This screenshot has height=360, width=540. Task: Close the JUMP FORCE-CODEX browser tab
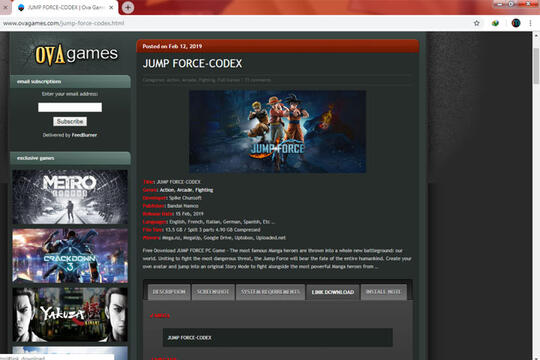click(111, 7)
